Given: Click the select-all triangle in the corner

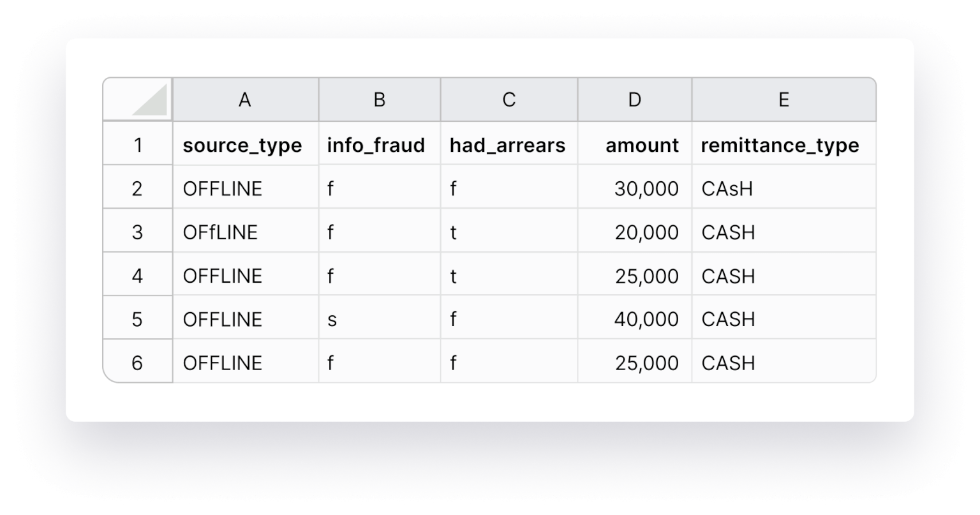Looking at the screenshot, I should (x=137, y=99).
